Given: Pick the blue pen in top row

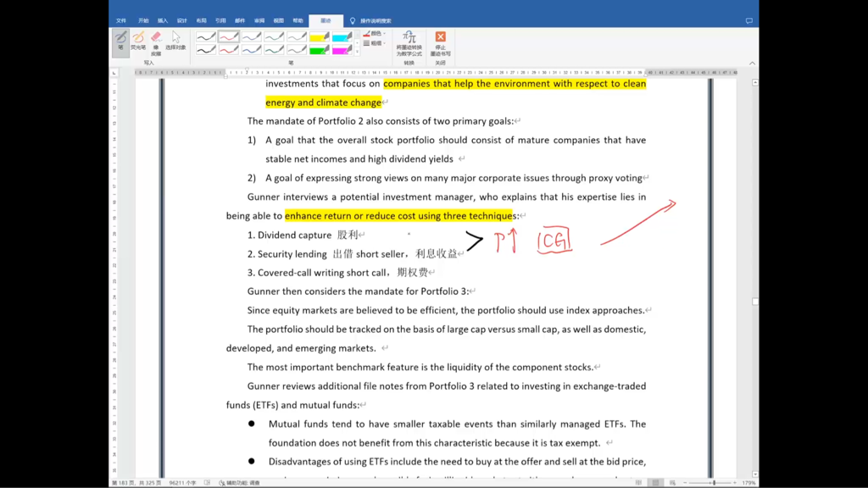Looking at the screenshot, I should click(251, 37).
